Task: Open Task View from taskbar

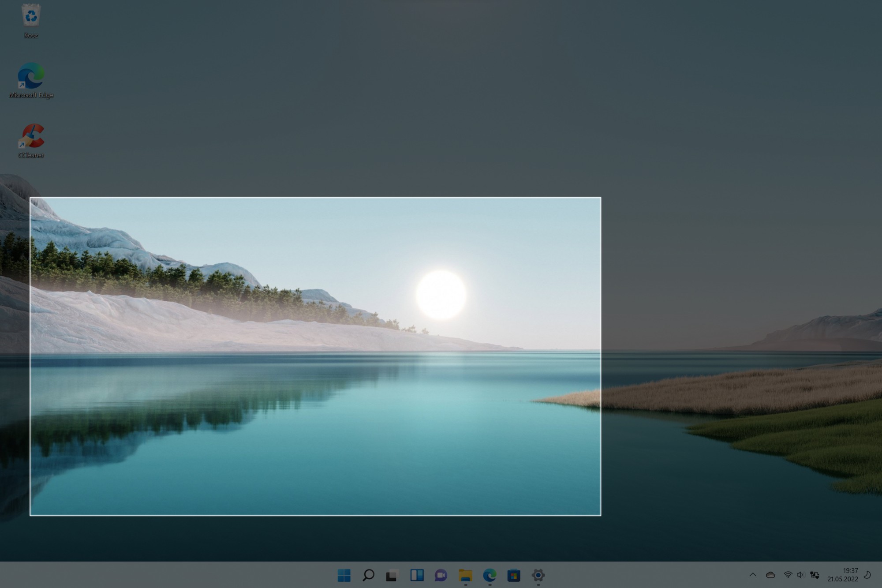Action: (x=392, y=575)
